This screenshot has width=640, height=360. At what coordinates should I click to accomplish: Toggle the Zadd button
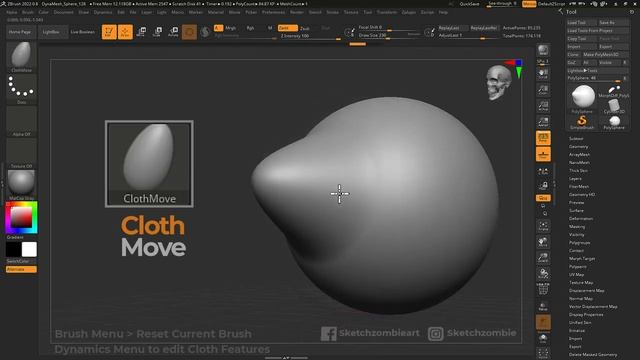pyautogui.click(x=287, y=28)
